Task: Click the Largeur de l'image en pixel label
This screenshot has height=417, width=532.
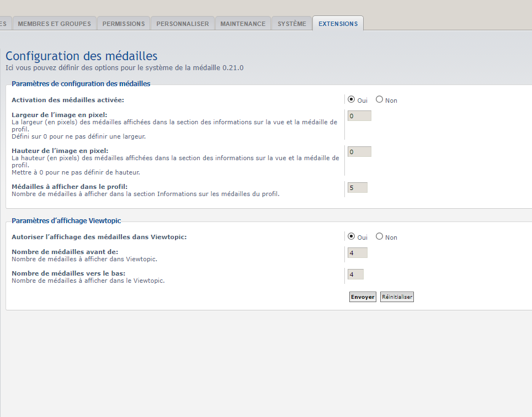Action: (x=60, y=115)
